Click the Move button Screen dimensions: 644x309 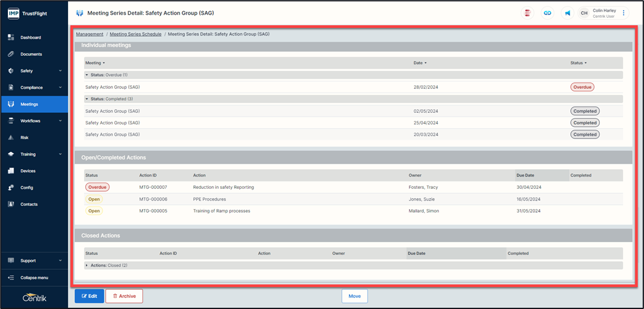354,296
